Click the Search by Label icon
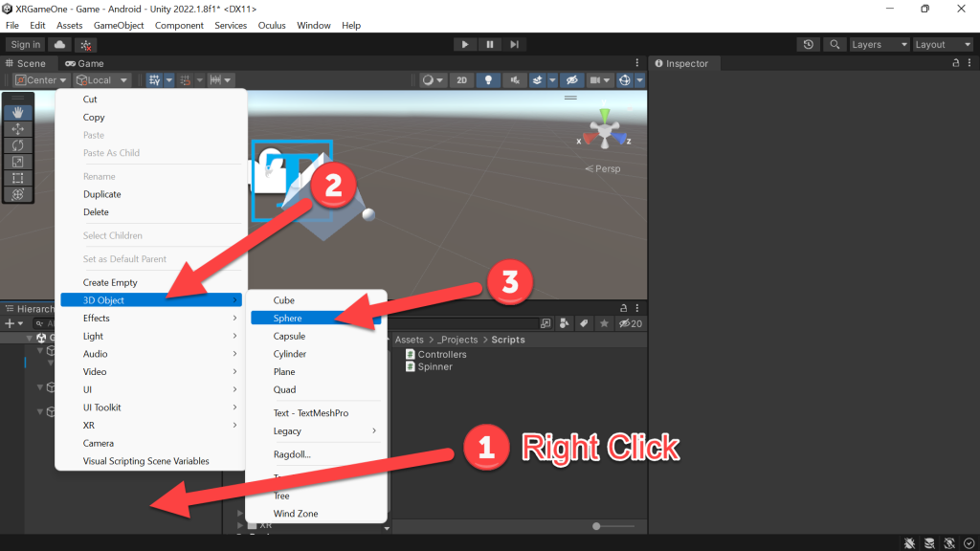 (x=584, y=323)
